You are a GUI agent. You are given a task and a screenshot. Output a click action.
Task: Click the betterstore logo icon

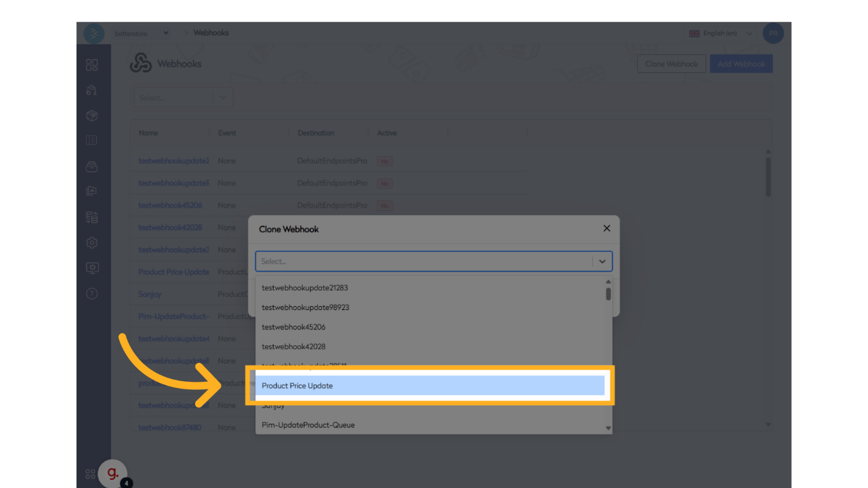pos(94,33)
